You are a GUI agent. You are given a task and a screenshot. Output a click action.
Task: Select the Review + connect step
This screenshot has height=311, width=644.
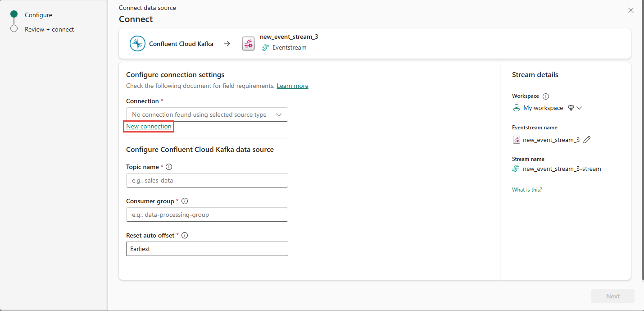pyautogui.click(x=49, y=29)
